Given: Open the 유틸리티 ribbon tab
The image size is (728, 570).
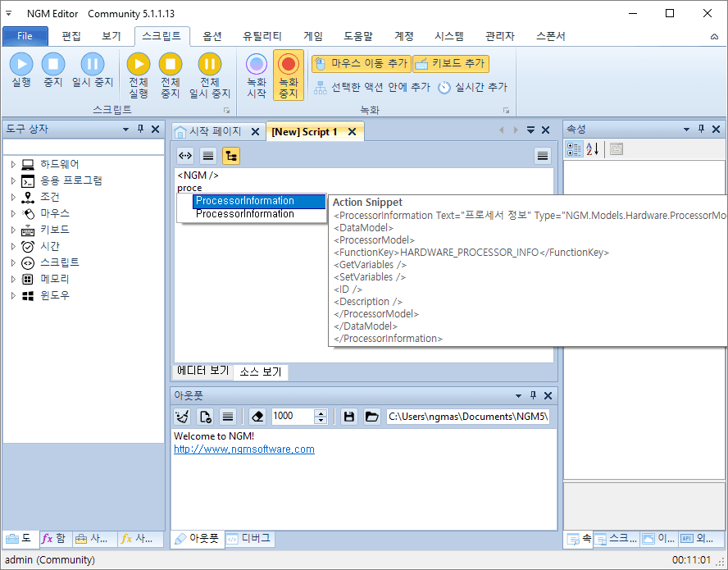Looking at the screenshot, I should [262, 36].
